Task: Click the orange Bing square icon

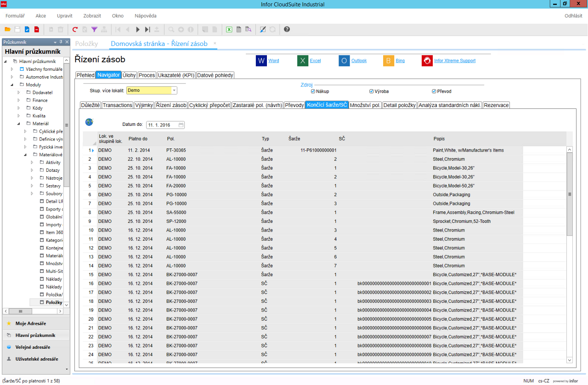Action: point(389,61)
